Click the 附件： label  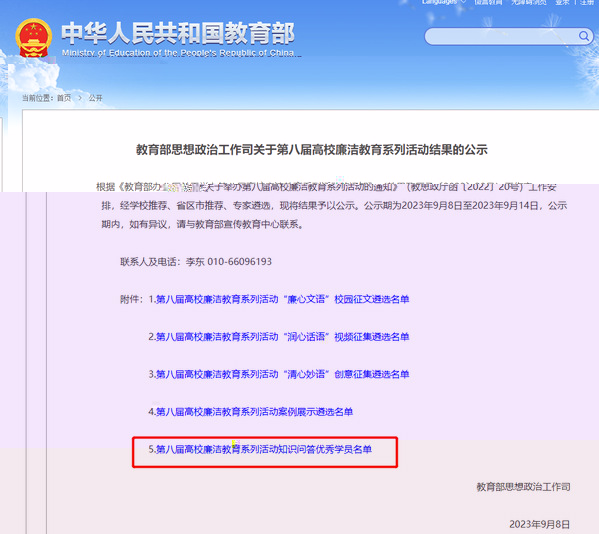pyautogui.click(x=131, y=299)
